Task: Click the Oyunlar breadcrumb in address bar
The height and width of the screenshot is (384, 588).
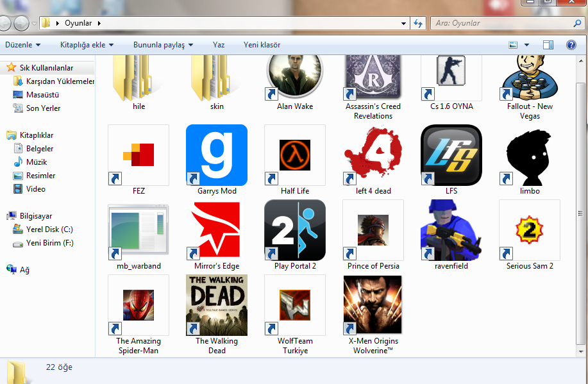Action: 78,23
